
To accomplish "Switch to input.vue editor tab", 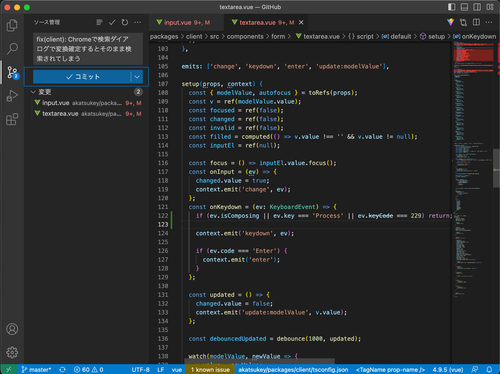I will (x=186, y=22).
